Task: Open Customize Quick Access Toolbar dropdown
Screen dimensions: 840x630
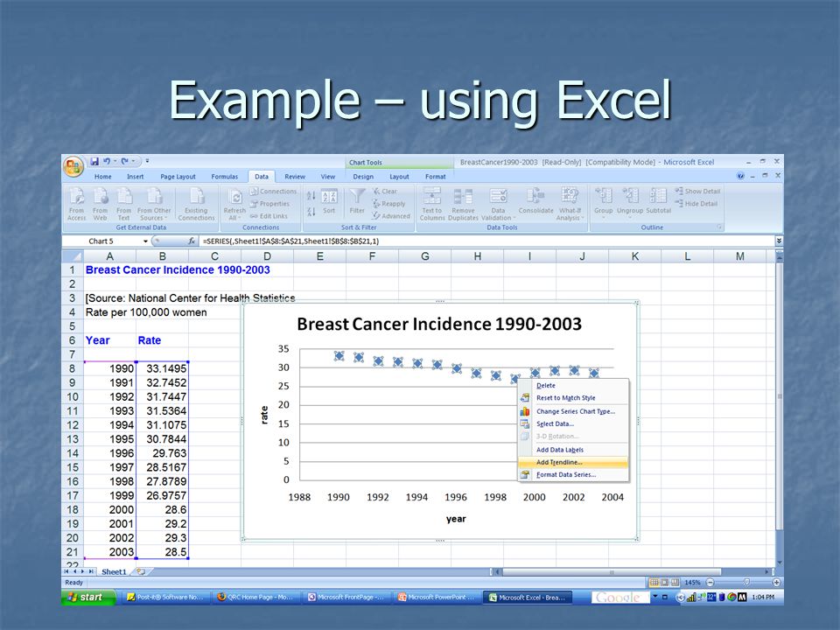Action: (x=147, y=161)
